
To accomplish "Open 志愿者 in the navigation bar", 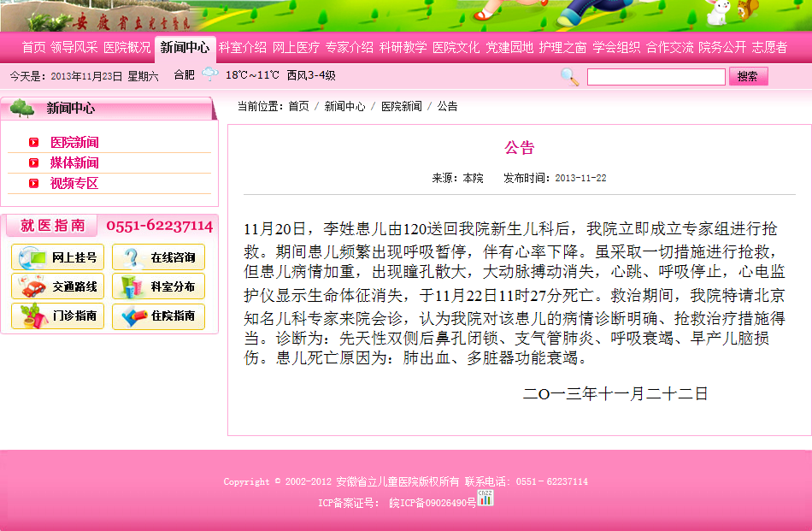I will pos(769,48).
